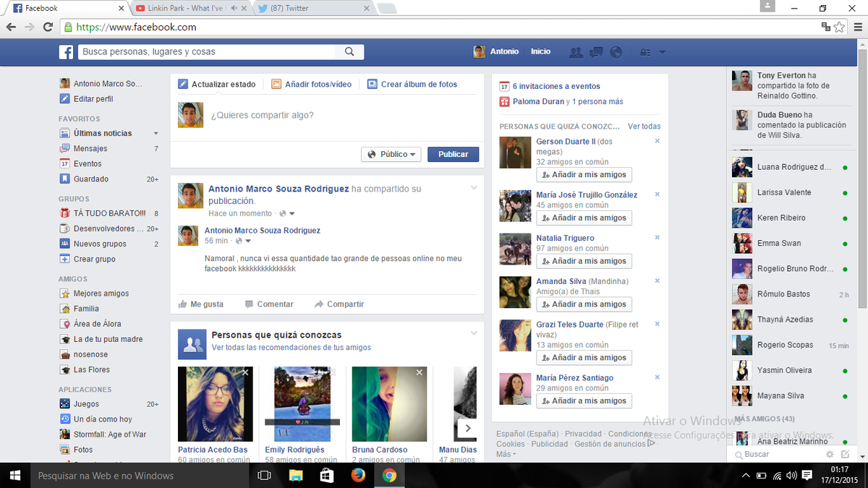Open Un día como hoy app
Image resolution: width=868 pixels, height=488 pixels.
tap(103, 419)
